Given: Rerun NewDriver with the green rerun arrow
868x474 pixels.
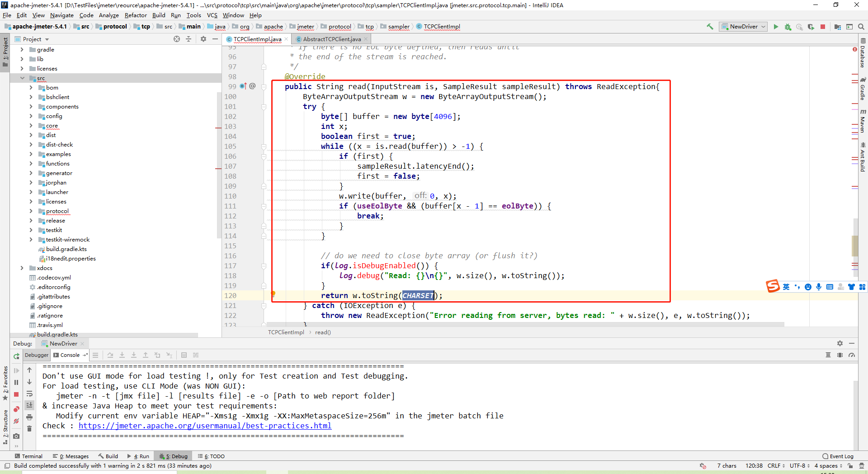Looking at the screenshot, I should click(16, 356).
